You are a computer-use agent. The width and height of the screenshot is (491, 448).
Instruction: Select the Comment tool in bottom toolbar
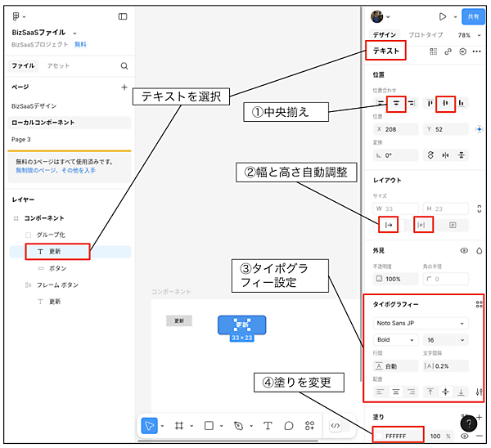(288, 425)
